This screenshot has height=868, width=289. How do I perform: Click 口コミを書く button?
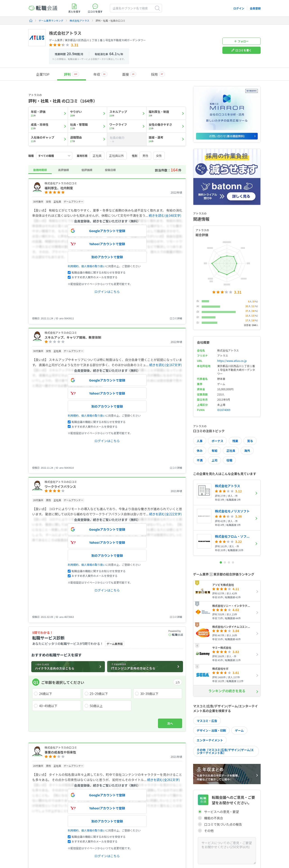[x=241, y=50]
